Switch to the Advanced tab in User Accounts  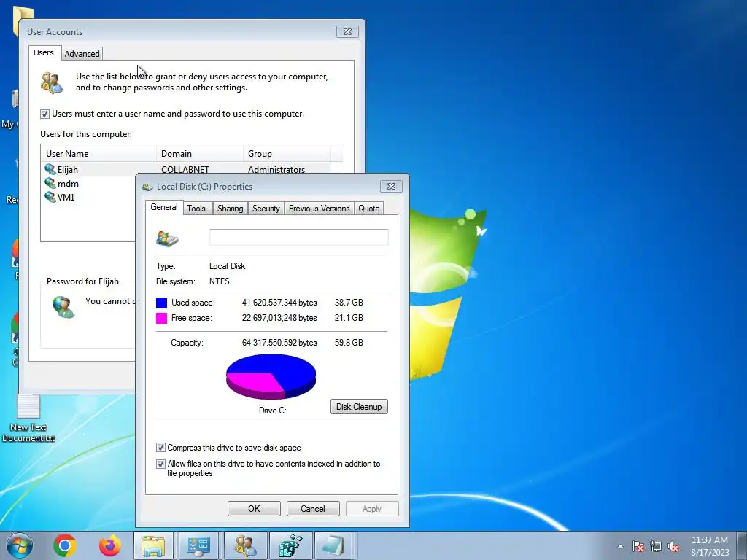pos(82,54)
